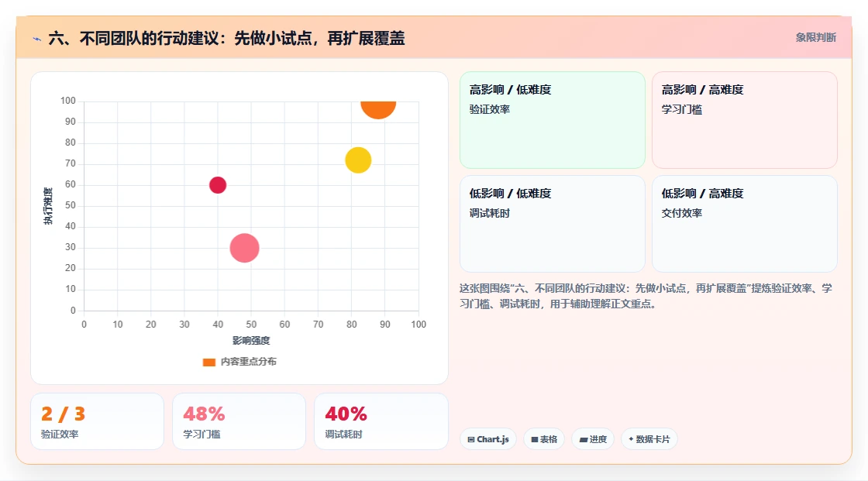Click the icon inside the Chart.js chip
Screen dimensions: 868x481
471,439
